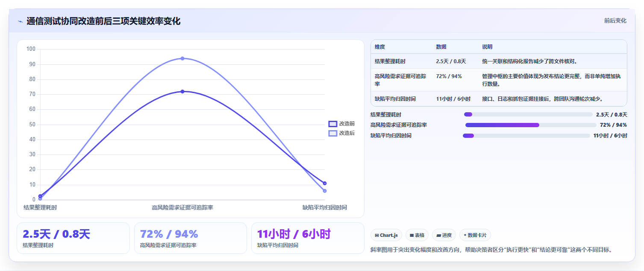Click the 说明 column header
Viewport: 644px width, 271px height.
click(488, 47)
